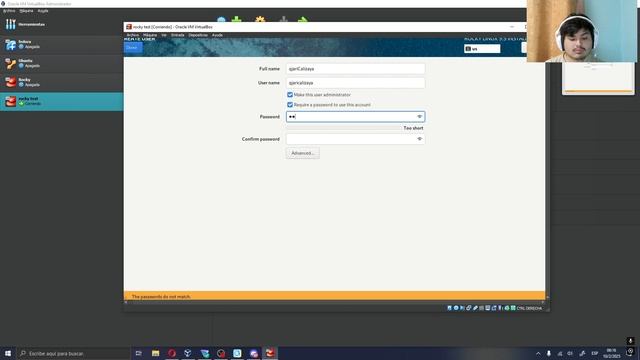Open Ayuda menu in VirtualBox Manager
Image resolution: width=640 pixels, height=360 pixels.
(x=43, y=11)
